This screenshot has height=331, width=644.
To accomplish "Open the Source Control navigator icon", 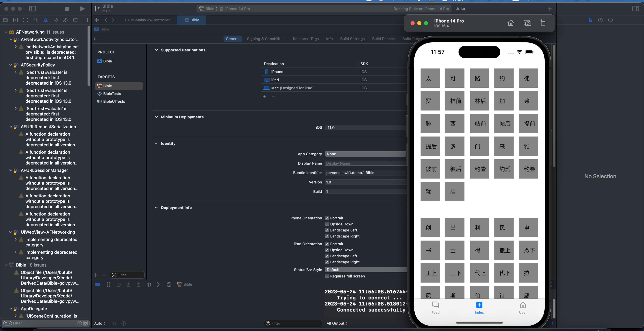I will coord(15,20).
